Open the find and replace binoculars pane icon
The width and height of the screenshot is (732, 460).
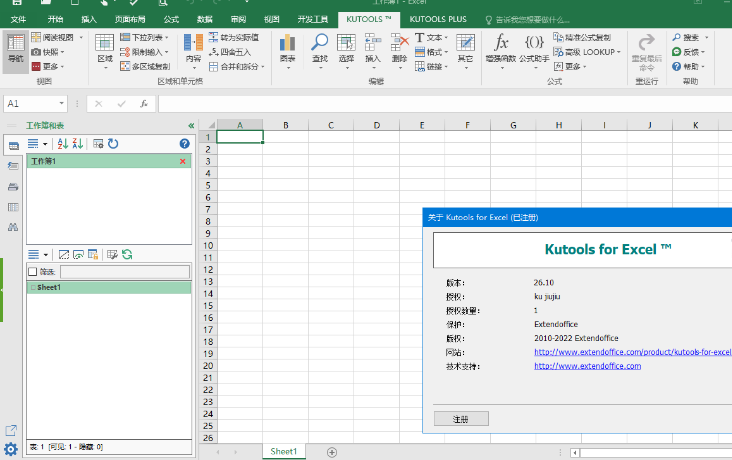pyautogui.click(x=13, y=227)
